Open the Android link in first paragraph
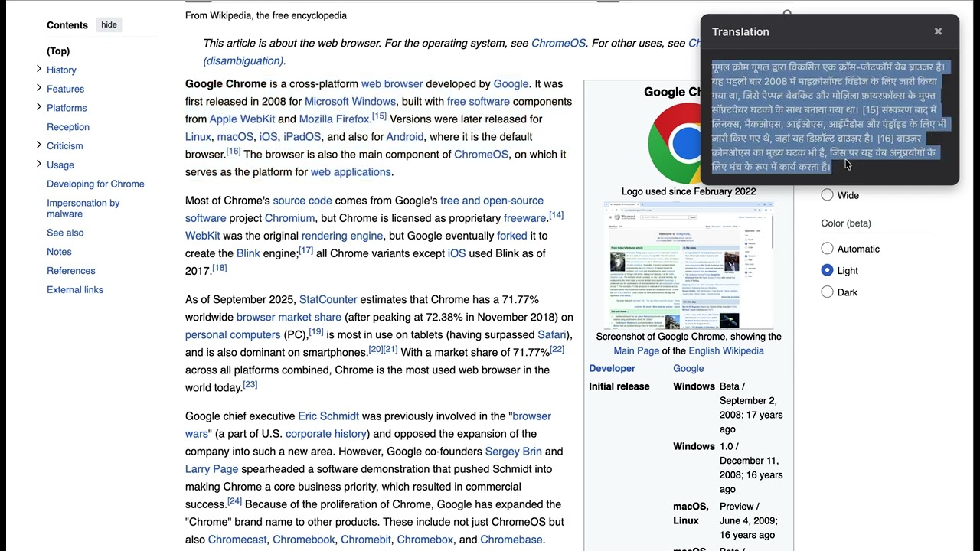980x551 pixels. [x=405, y=137]
